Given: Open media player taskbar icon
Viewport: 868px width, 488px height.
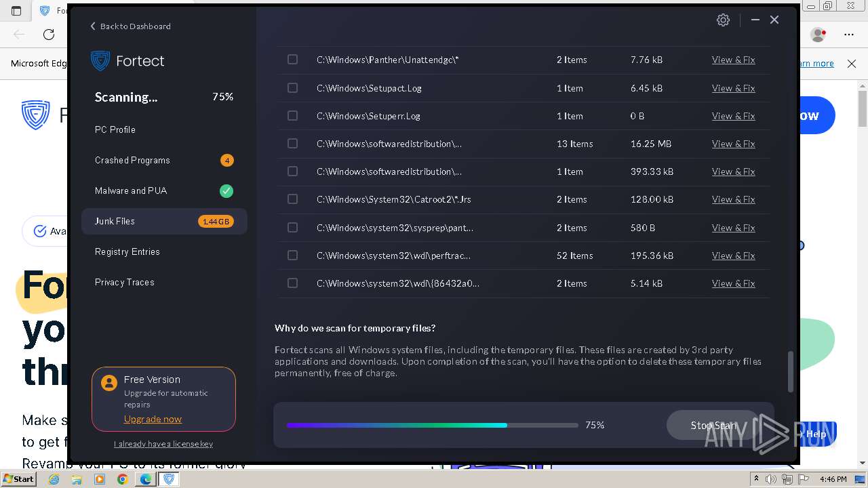Looking at the screenshot, I should tap(100, 479).
